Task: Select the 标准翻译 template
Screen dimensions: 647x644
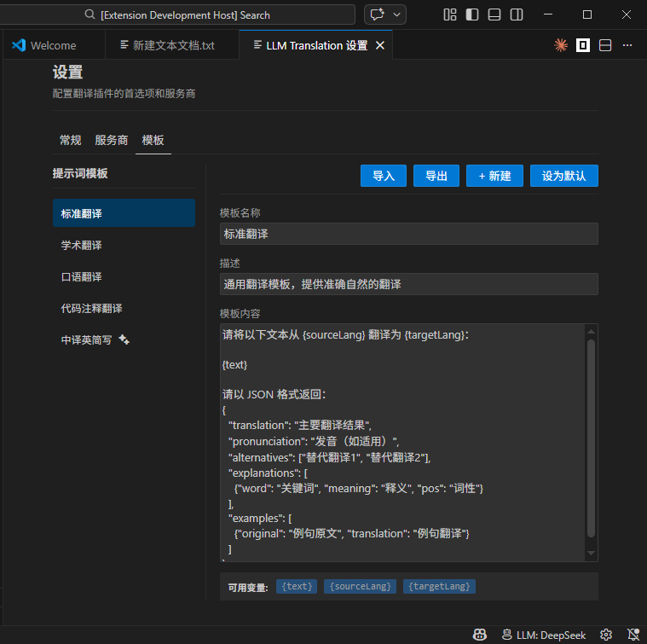Action: [124, 213]
